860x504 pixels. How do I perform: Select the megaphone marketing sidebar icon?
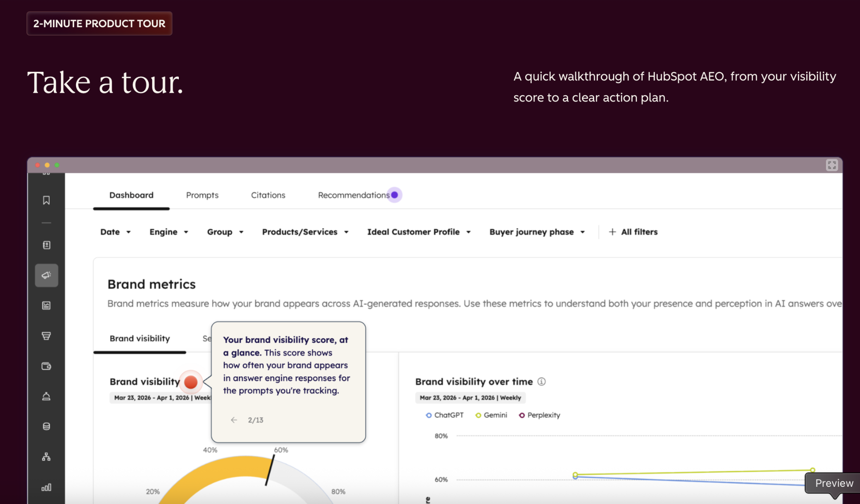tap(46, 275)
